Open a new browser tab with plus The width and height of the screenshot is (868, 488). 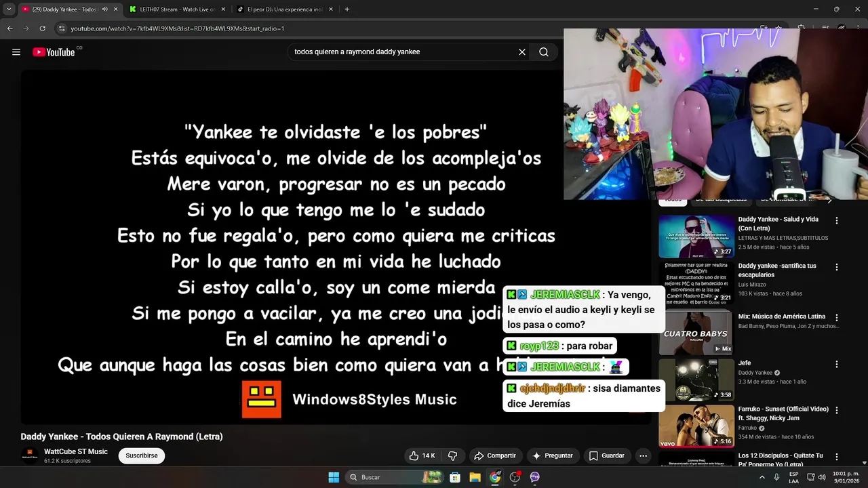click(347, 9)
